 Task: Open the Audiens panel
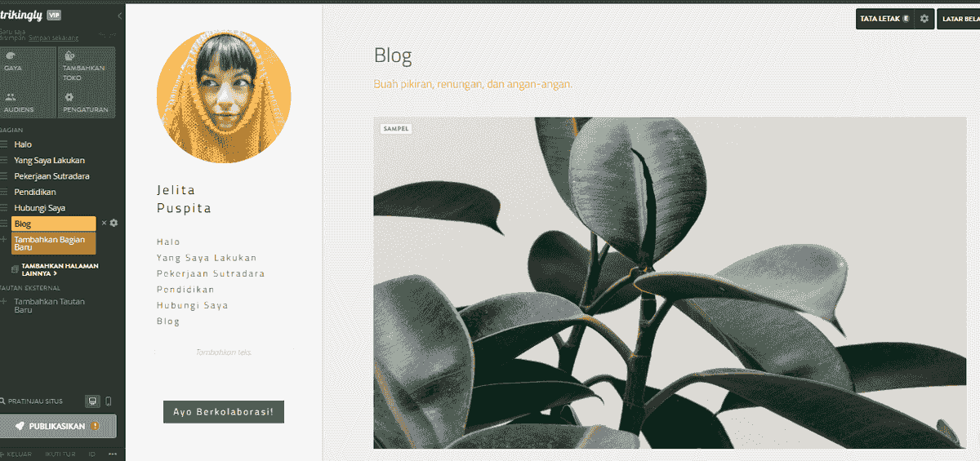click(27, 101)
